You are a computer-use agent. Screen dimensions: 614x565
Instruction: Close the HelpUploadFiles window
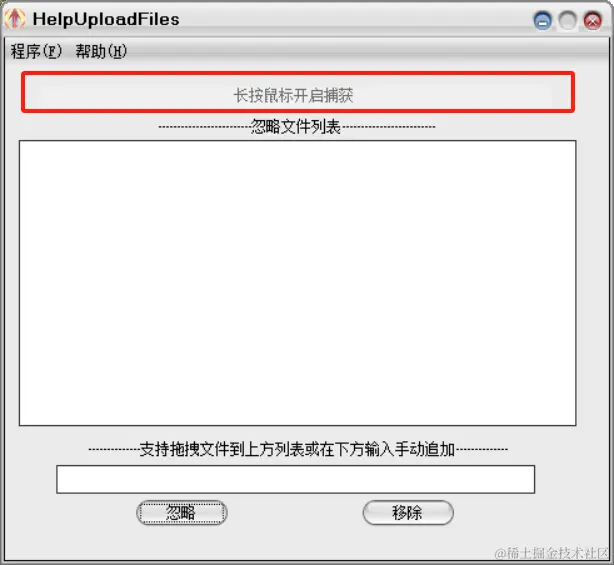592,21
